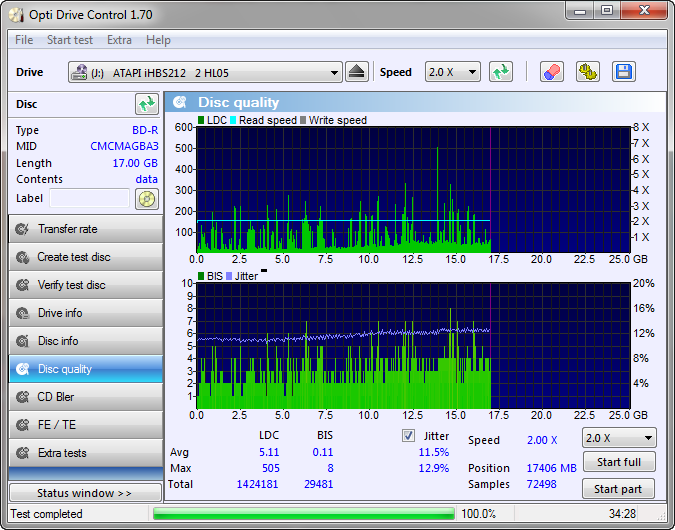Click the disc Label input field
Image resolution: width=675 pixels, height=530 pixels.
[90, 198]
